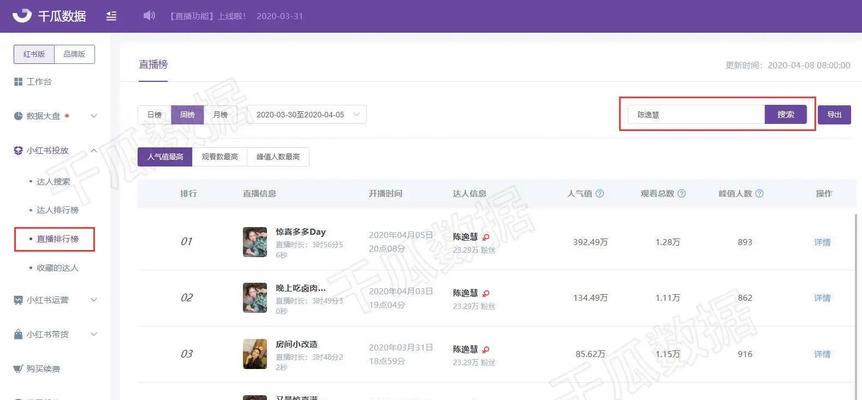Sort by 峰值人数最高

point(278,157)
